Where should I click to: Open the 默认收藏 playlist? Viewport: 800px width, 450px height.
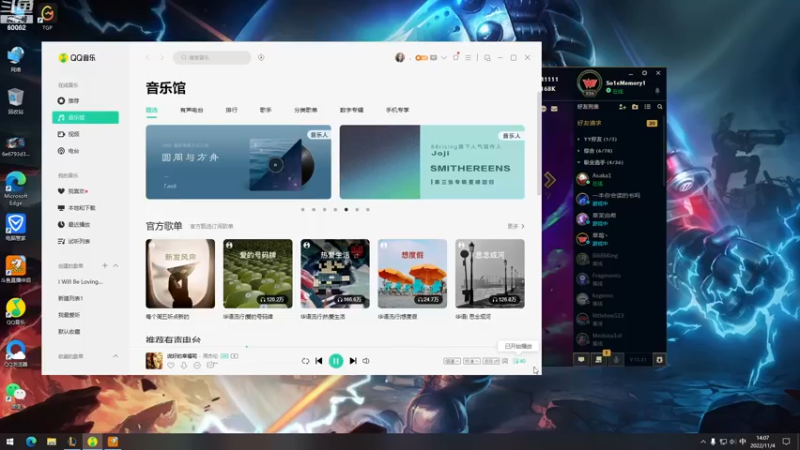[69, 332]
